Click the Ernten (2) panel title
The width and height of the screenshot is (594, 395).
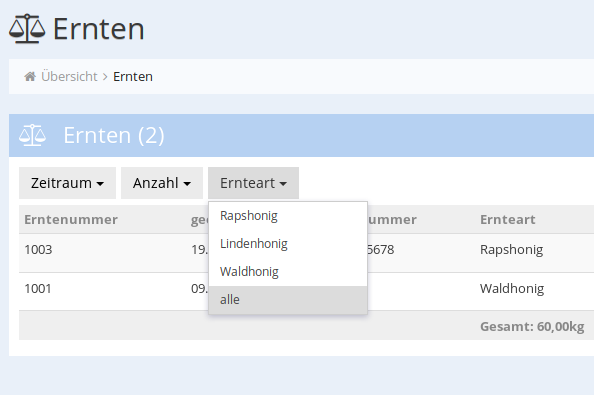tap(114, 135)
